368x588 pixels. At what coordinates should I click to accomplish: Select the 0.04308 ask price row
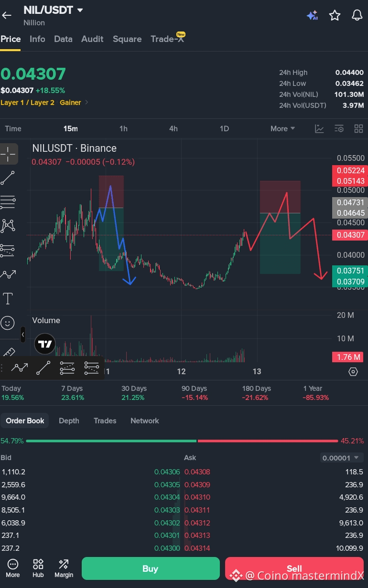tap(273, 472)
